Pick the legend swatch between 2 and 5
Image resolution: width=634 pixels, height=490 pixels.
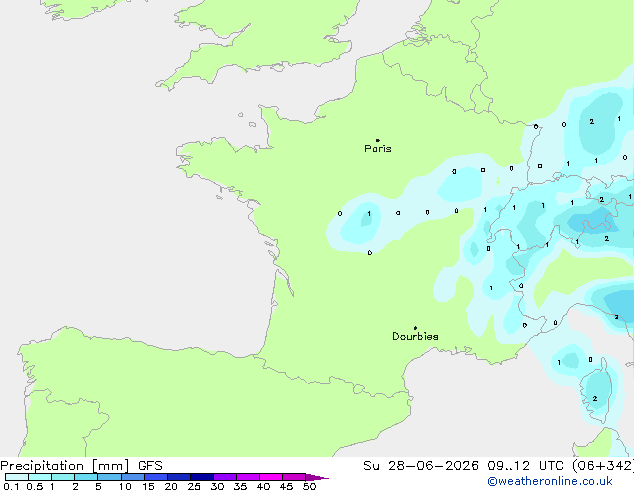[86, 477]
